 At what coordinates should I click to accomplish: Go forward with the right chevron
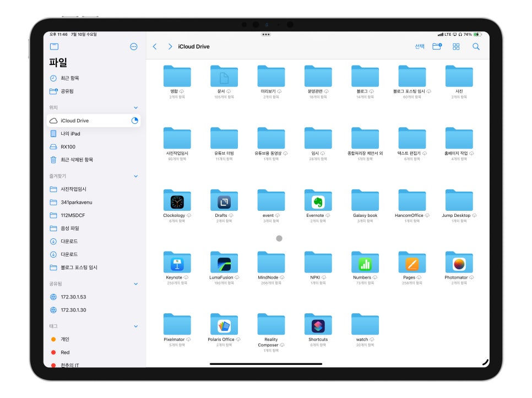coord(170,46)
